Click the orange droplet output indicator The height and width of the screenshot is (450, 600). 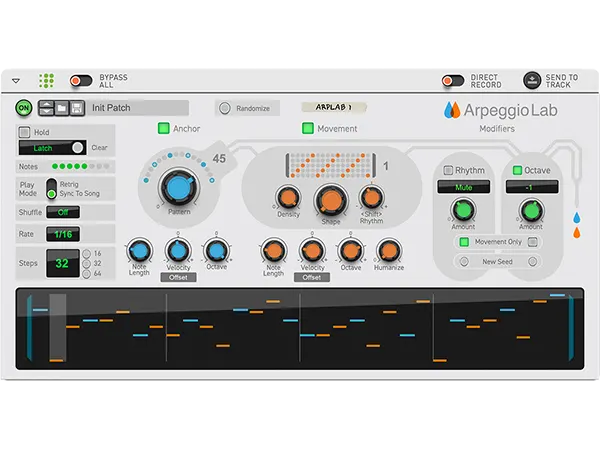[x=577, y=233]
